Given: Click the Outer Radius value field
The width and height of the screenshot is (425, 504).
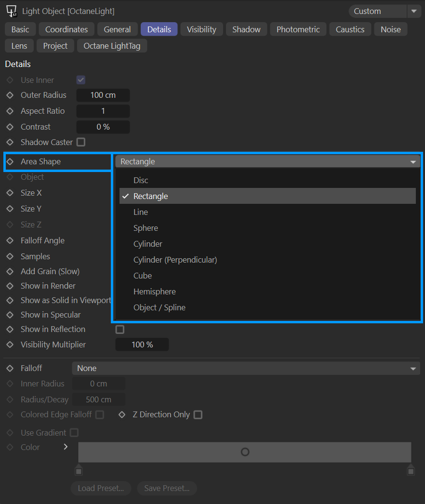Looking at the screenshot, I should coord(103,95).
